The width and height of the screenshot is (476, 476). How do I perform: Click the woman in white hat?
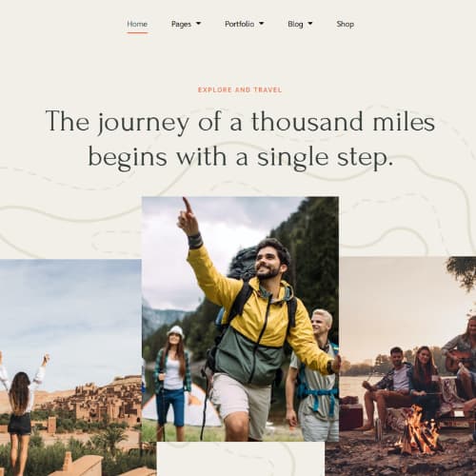coord(172,376)
